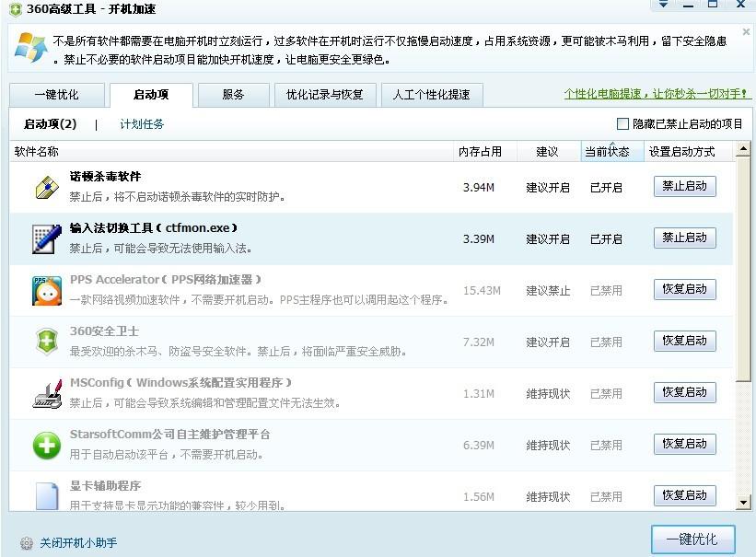Restore startup for MSConfig

(685, 392)
